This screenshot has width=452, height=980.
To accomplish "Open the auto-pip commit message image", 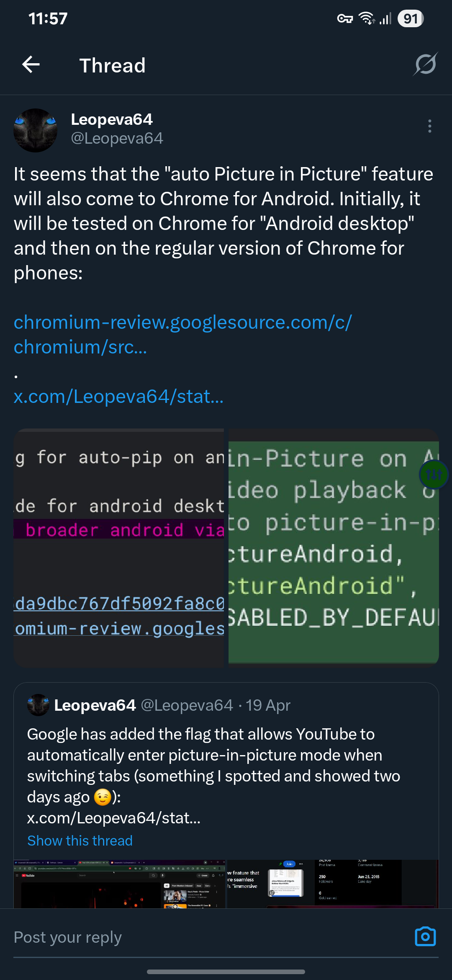I will [119, 548].
